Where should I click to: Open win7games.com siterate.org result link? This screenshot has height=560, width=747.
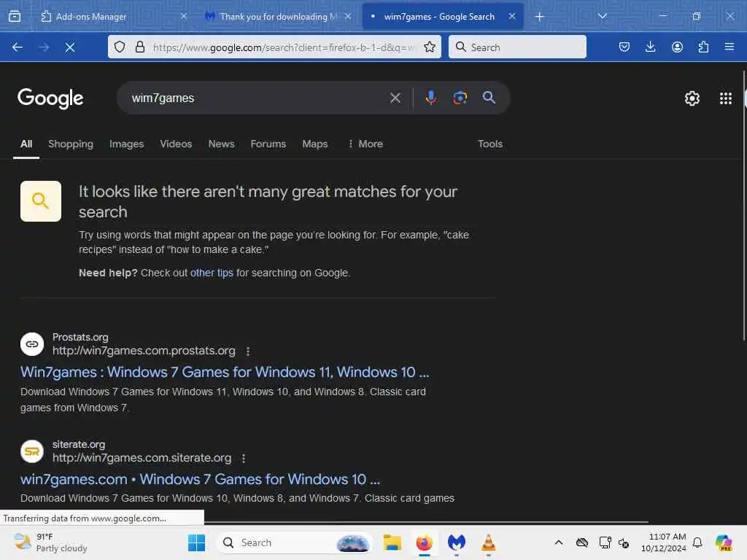point(200,479)
